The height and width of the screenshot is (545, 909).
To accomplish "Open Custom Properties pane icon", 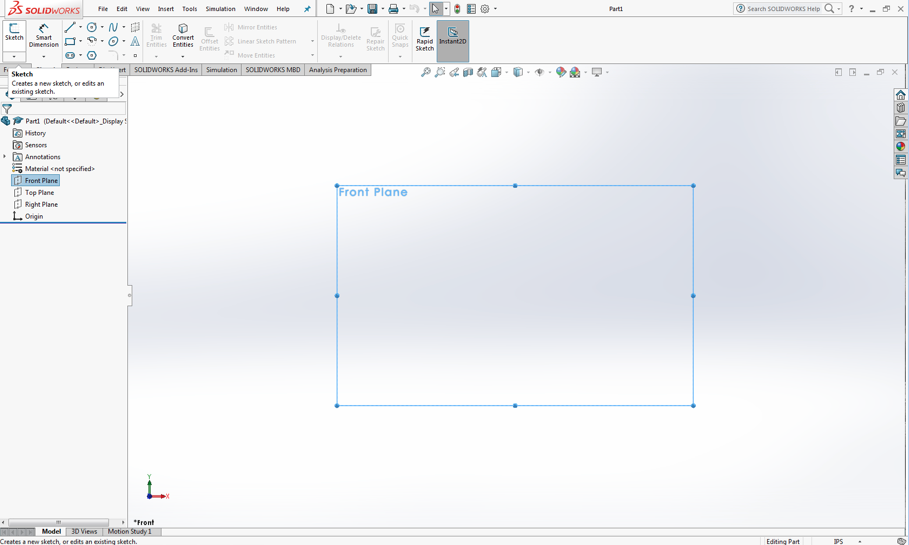I will (900, 159).
